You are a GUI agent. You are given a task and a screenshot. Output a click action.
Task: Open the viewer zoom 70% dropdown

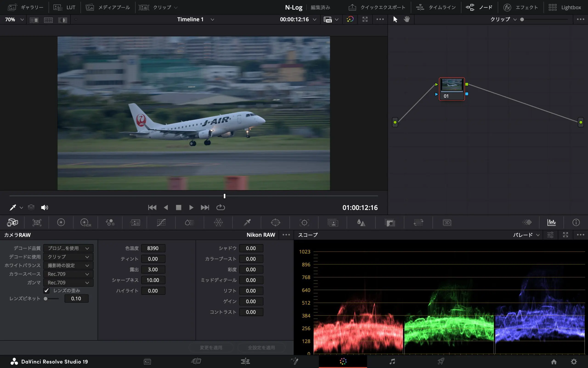coord(14,20)
